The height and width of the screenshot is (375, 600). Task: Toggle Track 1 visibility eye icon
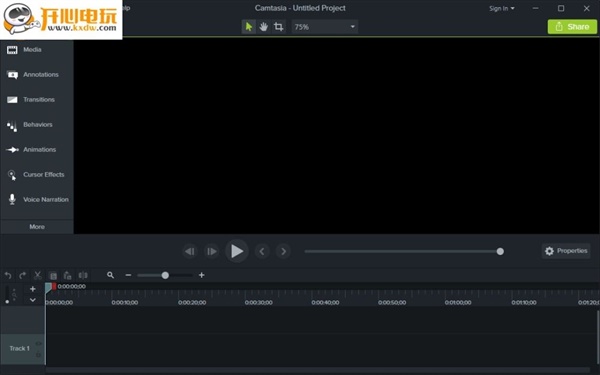point(39,344)
